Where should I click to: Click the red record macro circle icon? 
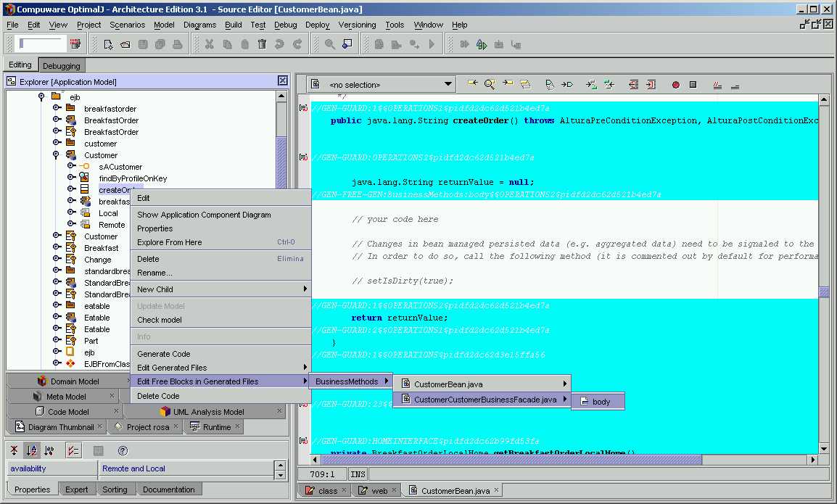point(676,84)
